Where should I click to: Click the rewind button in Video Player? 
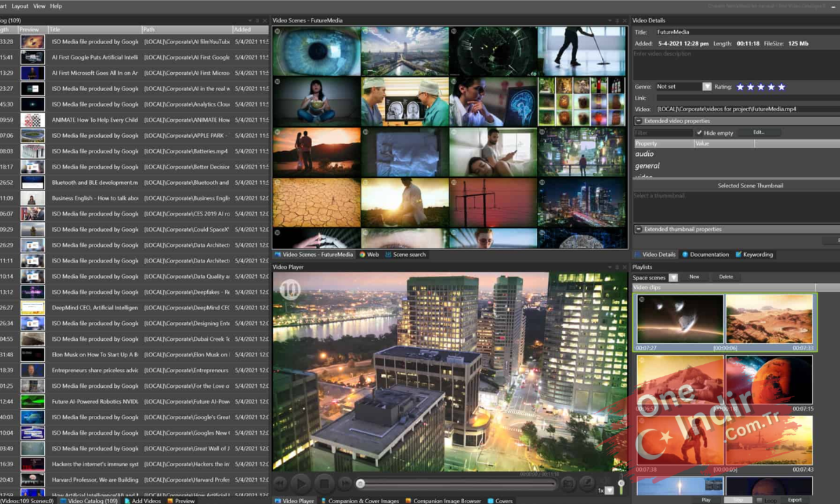pos(280,483)
